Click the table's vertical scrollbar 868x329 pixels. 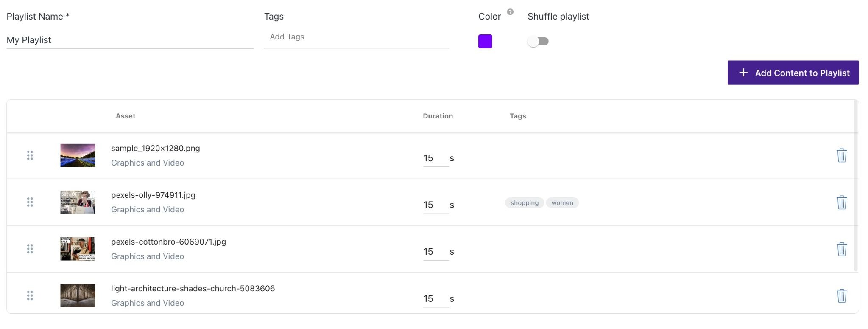pyautogui.click(x=856, y=186)
